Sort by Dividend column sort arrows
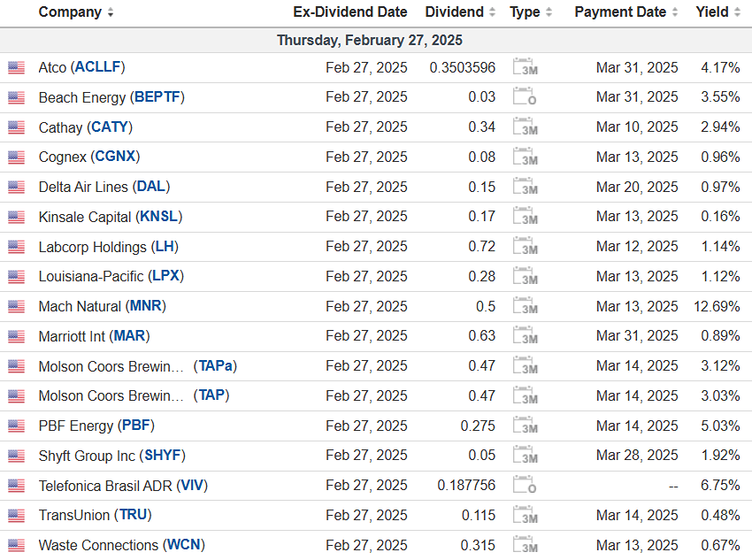The height and width of the screenshot is (560, 752). [x=492, y=12]
